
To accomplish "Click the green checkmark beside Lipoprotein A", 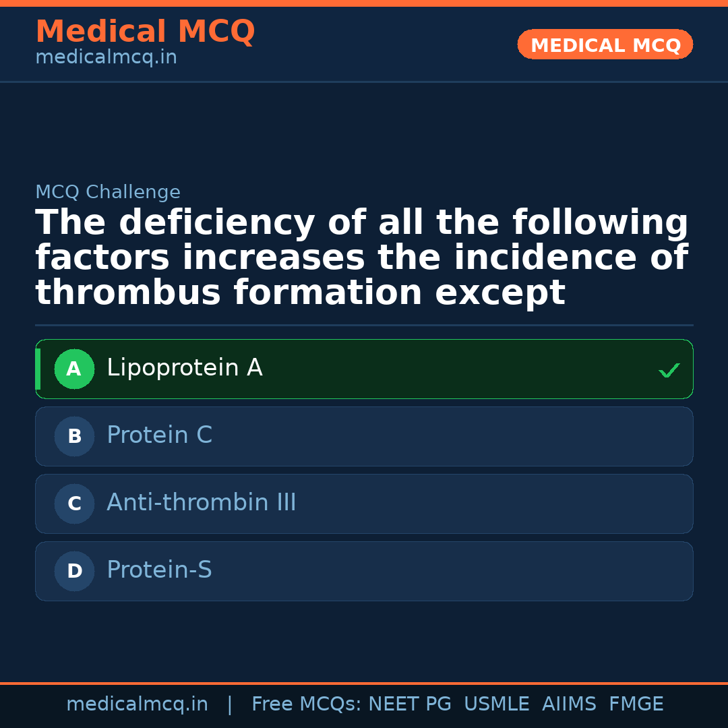I will (669, 370).
